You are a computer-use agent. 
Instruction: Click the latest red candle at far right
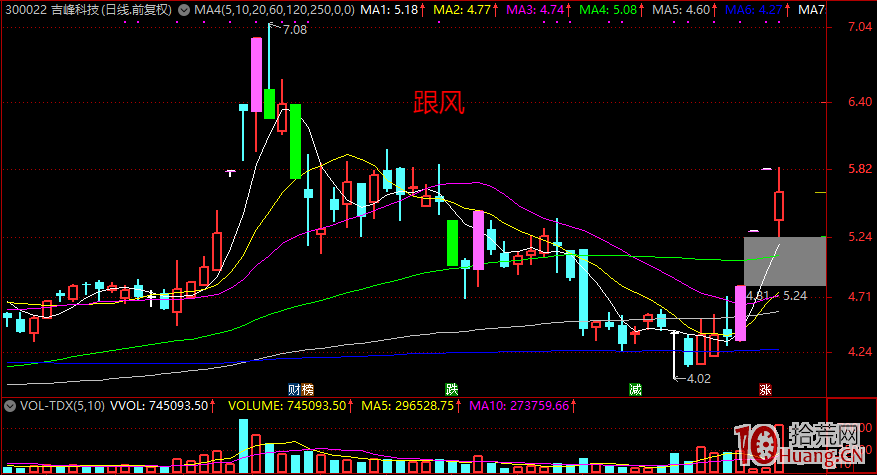[x=779, y=205]
